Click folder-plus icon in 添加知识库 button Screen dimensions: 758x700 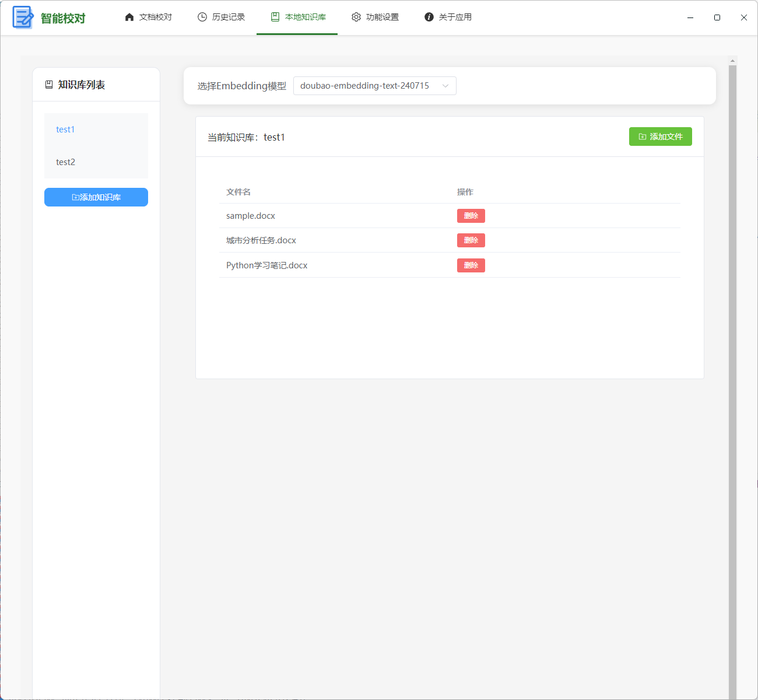[75, 197]
